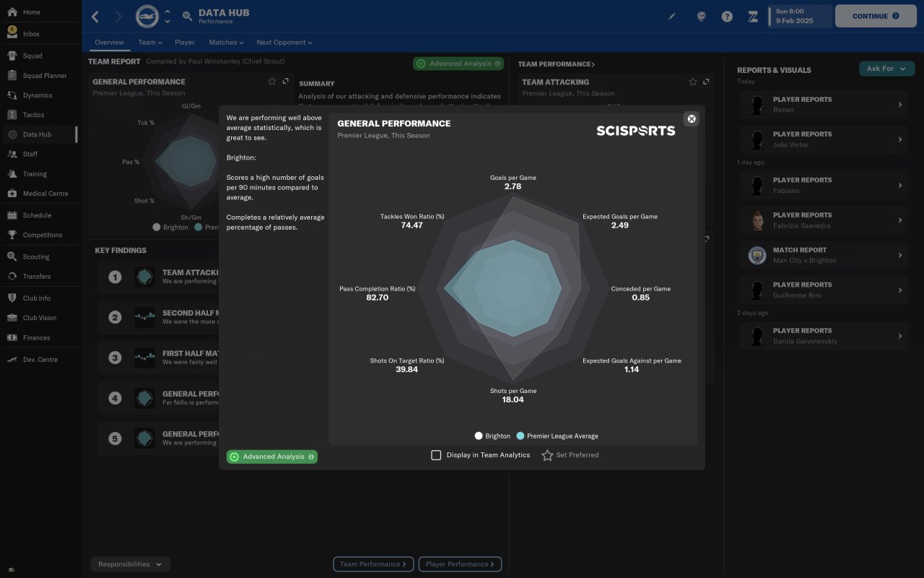Open the Club Vision sidebar icon
Screen dimensions: 924x578
12,317
